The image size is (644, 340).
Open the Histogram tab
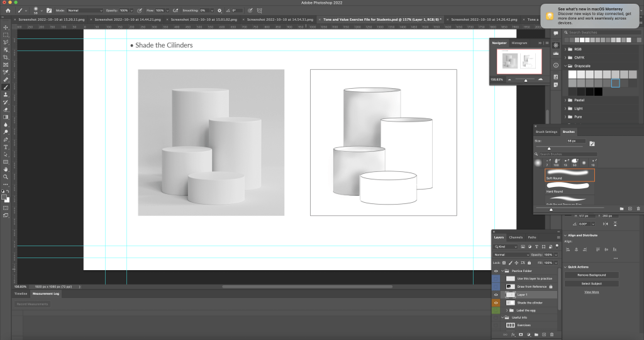(519, 43)
